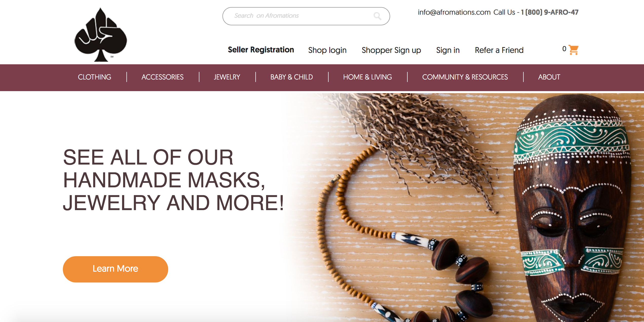Click the Seller Registration link
This screenshot has width=644, height=322.
pyautogui.click(x=261, y=50)
